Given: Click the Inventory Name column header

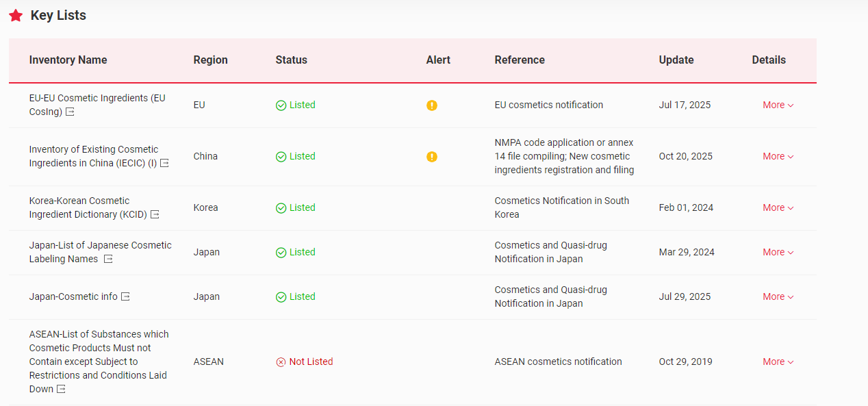Looking at the screenshot, I should [x=68, y=60].
